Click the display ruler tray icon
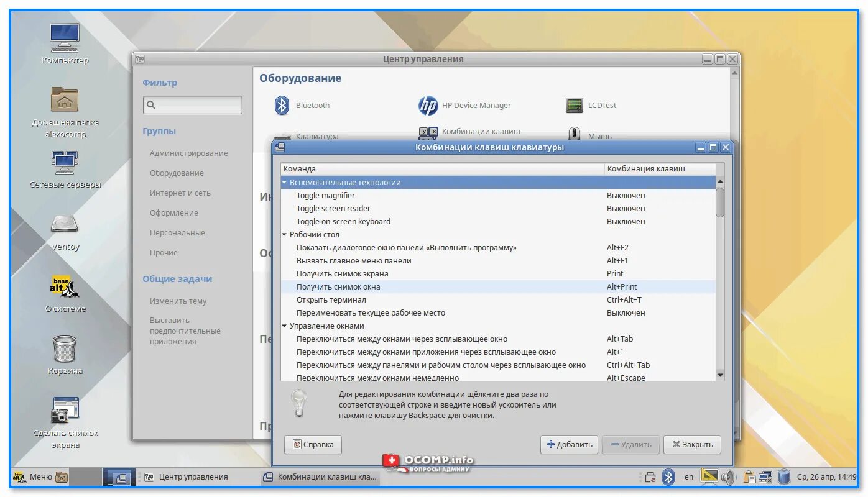Image resolution: width=868 pixels, height=497 pixels. tap(709, 476)
